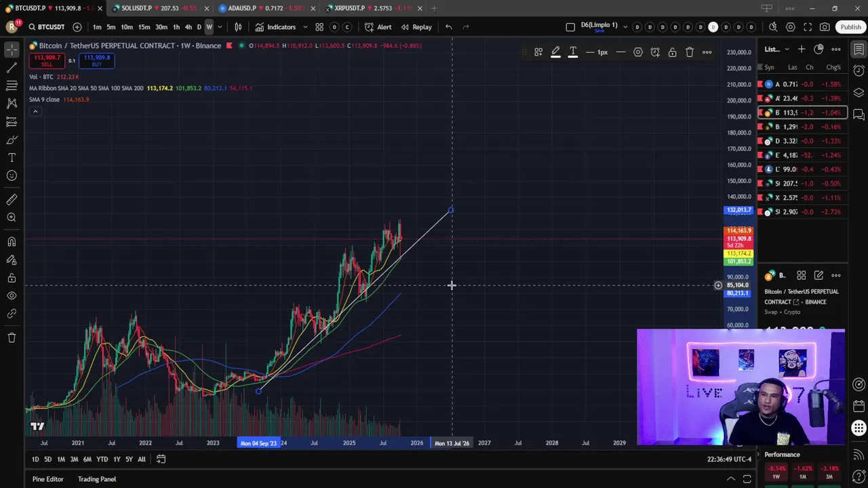
Task: Open chart settings hexagon icon
Action: (x=791, y=27)
